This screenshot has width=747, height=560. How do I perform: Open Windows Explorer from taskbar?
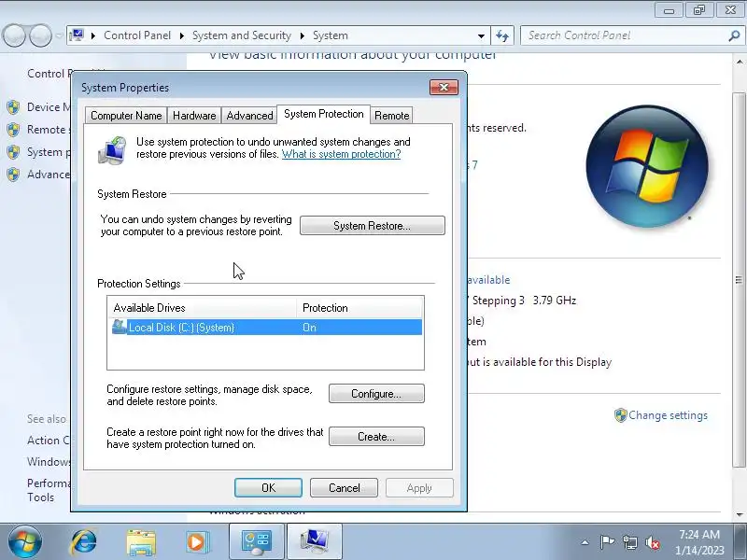tap(141, 542)
